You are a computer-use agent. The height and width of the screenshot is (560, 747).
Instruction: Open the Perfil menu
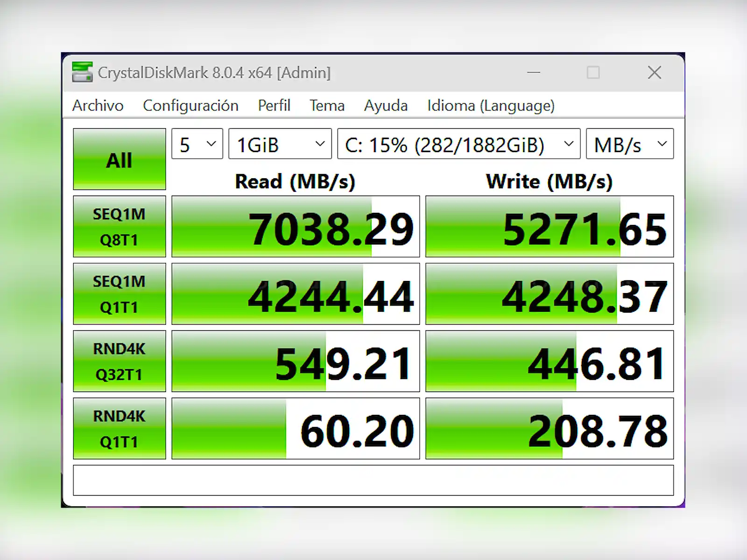pos(274,105)
